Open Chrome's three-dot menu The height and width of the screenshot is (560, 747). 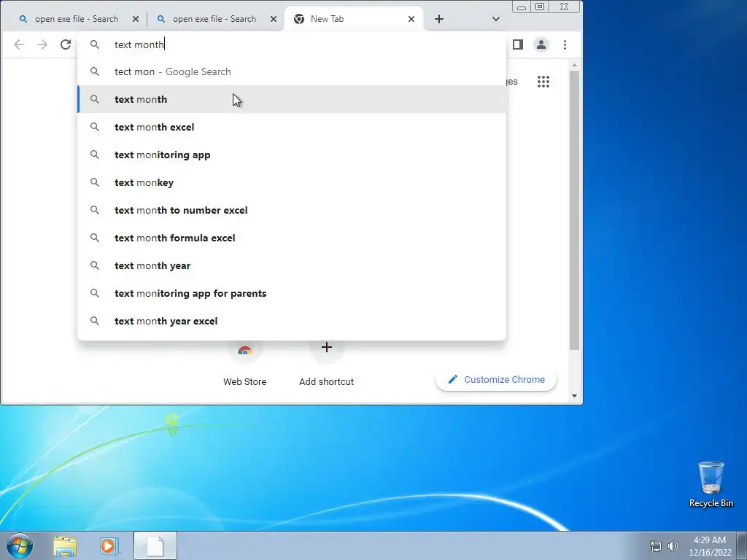coord(565,44)
